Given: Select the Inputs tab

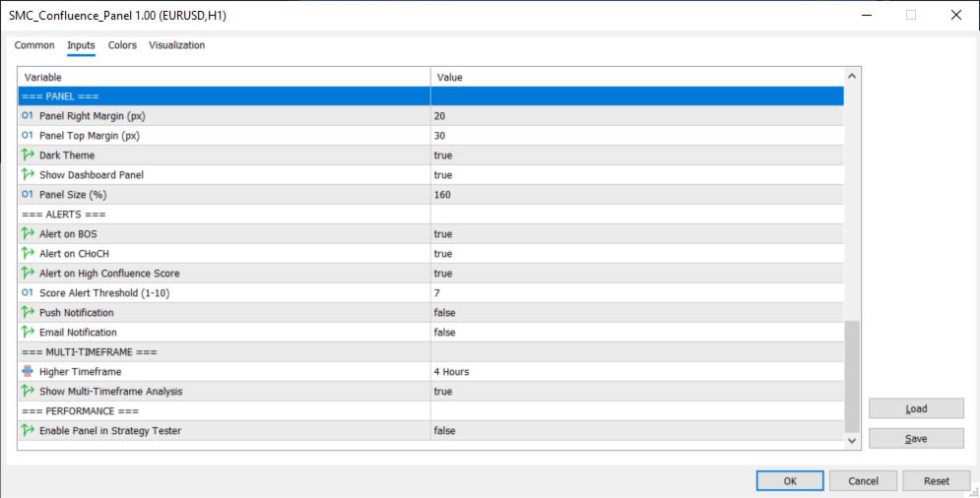Looking at the screenshot, I should [81, 45].
